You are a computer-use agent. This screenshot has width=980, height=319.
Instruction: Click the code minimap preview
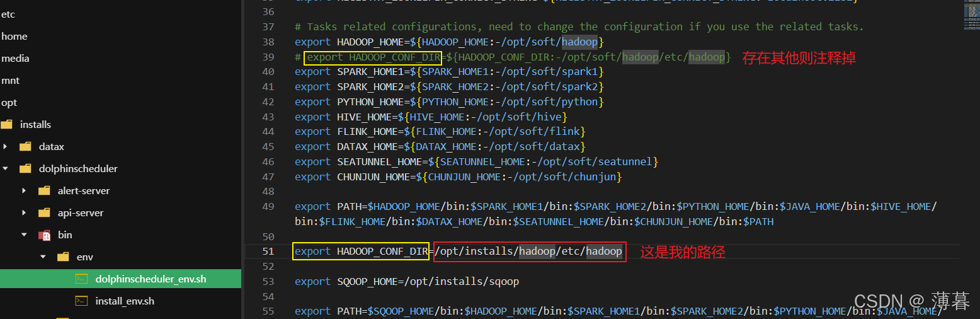click(971, 16)
